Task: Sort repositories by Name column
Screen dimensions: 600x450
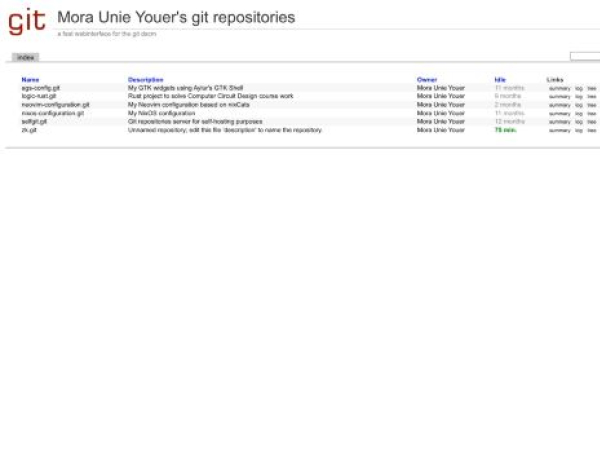Action: (x=30, y=79)
